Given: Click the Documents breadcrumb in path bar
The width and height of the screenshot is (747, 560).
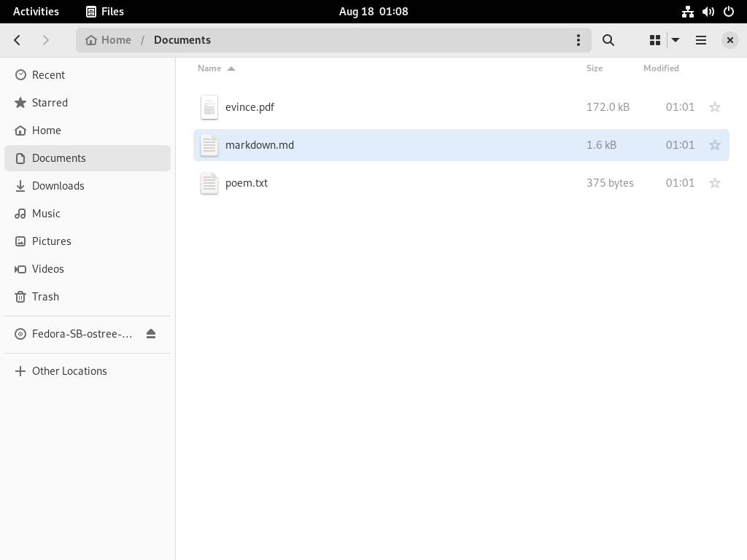Looking at the screenshot, I should pyautogui.click(x=182, y=40).
